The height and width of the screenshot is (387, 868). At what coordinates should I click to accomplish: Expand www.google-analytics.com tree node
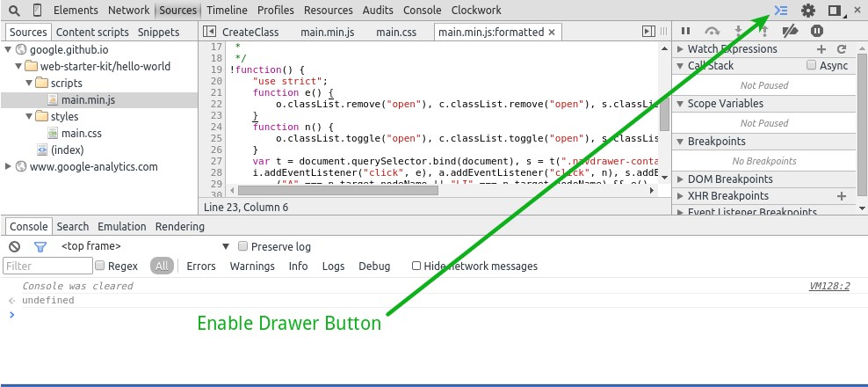tap(9, 167)
